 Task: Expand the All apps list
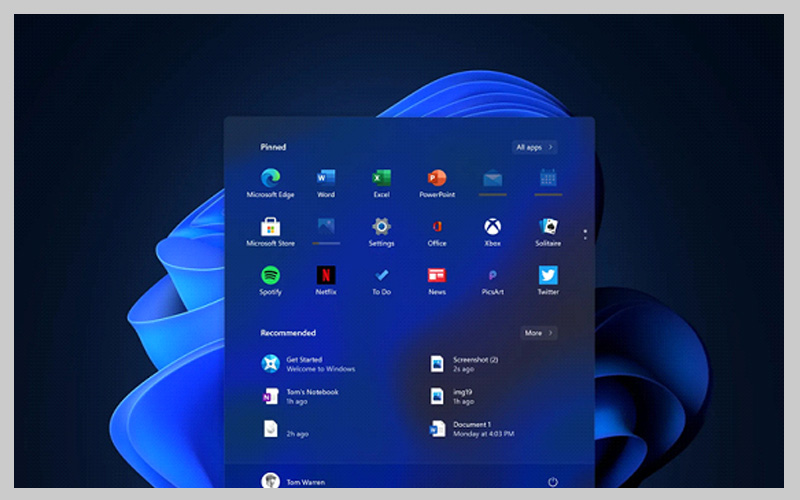[534, 147]
